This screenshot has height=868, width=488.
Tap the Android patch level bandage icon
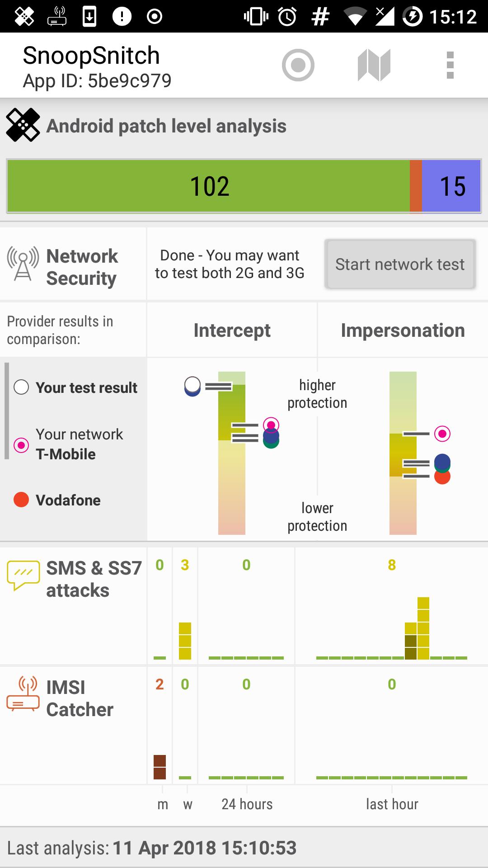(23, 125)
